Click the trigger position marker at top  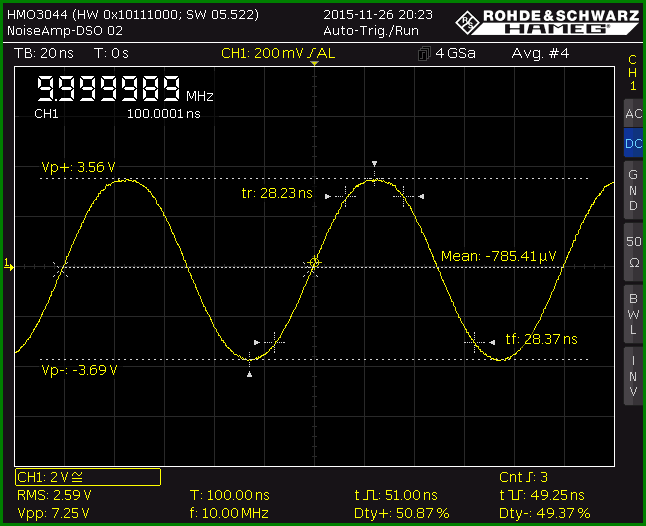click(x=314, y=63)
